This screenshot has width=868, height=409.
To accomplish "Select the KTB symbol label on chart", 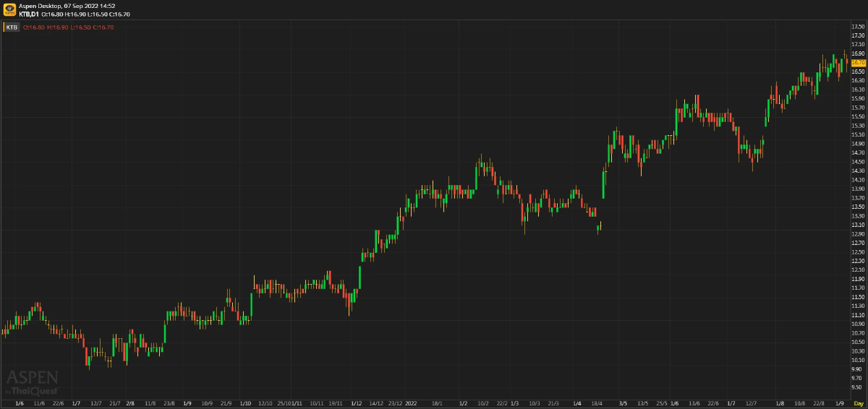I will 12,27.
